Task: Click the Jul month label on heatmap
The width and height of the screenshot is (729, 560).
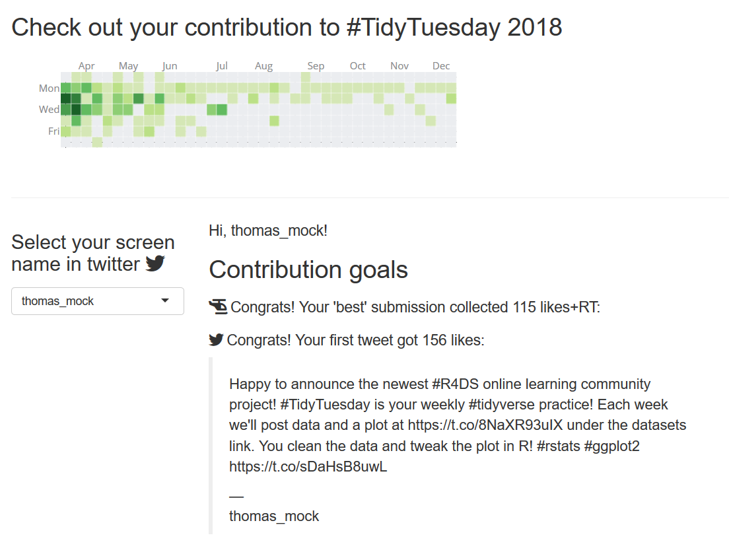Action: tap(222, 65)
